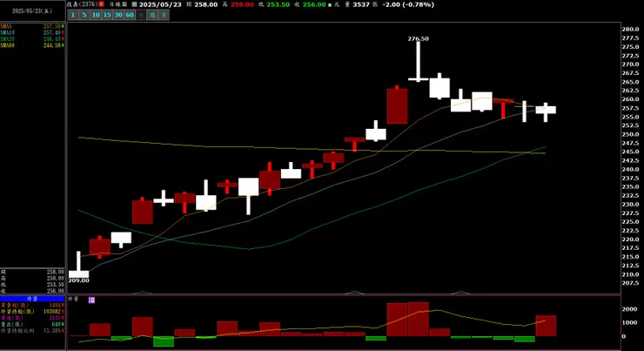Click the small gray square icon before 2025/05/23
This screenshot has height=351, width=644.
click(134, 4)
